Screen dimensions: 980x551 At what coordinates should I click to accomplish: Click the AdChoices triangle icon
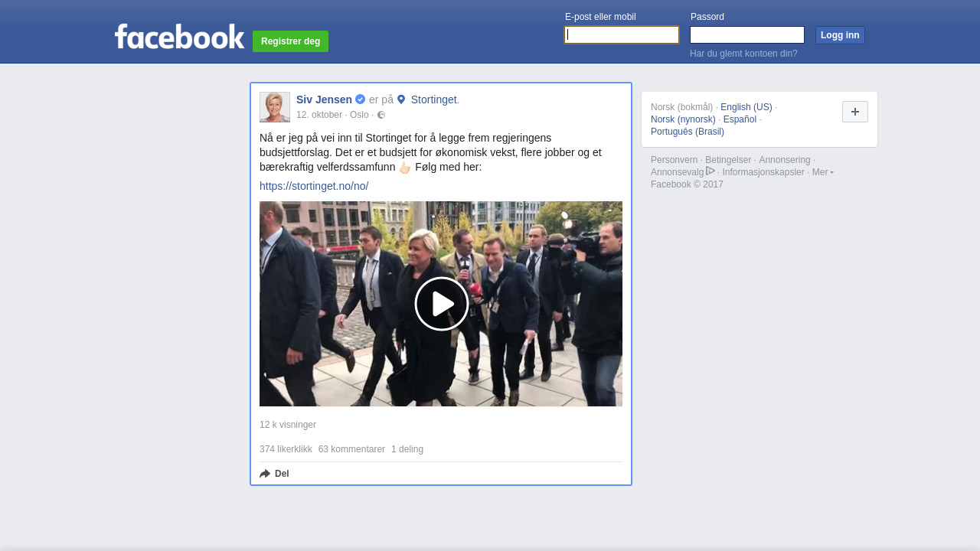click(710, 171)
